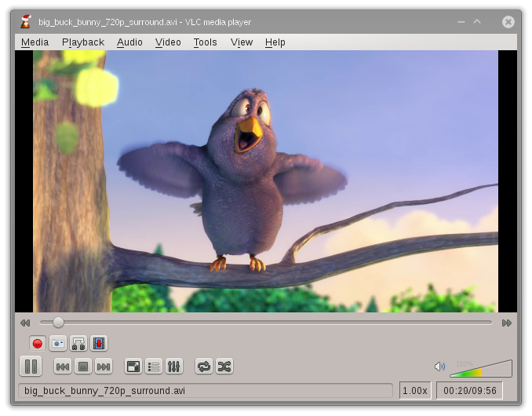Mute audio via speaker icon
This screenshot has height=416, width=532.
439,367
